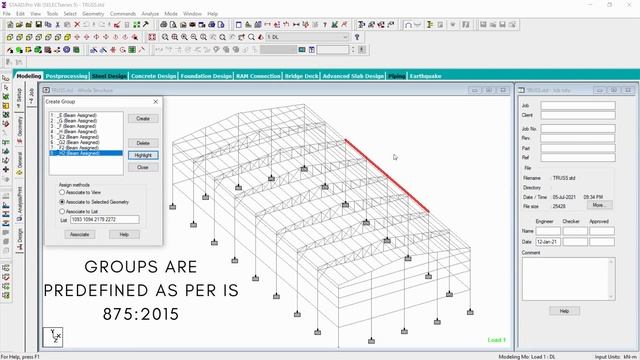Delete selection using the red X icon

pos(77,24)
